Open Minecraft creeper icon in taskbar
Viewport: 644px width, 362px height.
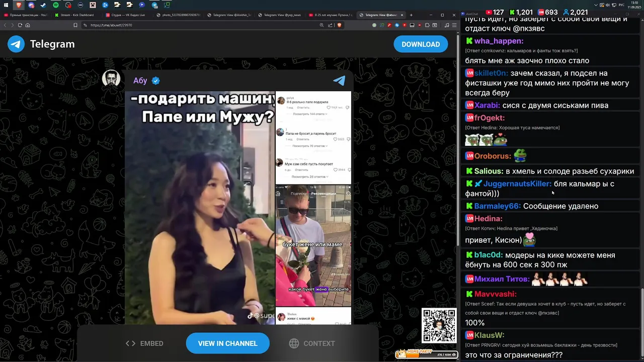[x=93, y=5]
